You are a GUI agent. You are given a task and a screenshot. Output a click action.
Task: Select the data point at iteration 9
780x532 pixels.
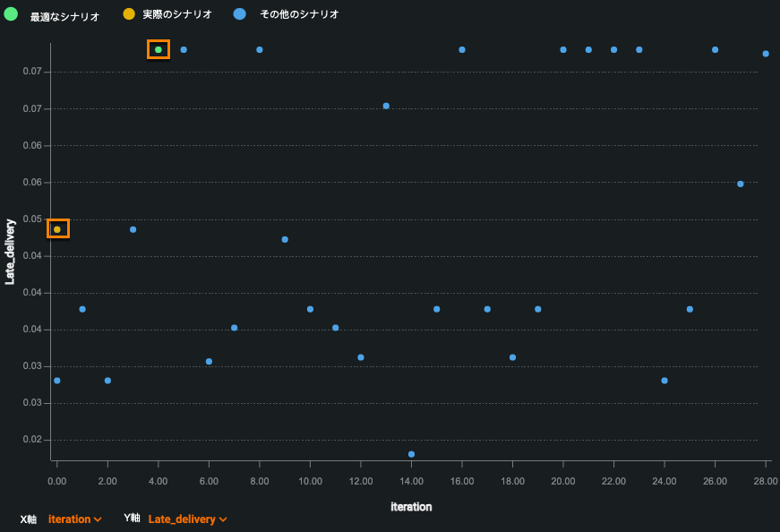285,239
